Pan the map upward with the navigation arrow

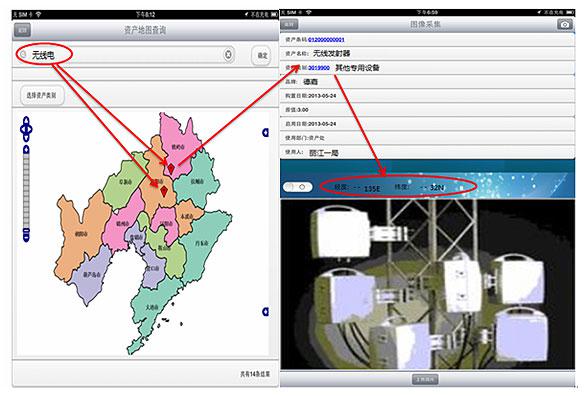tap(26, 120)
